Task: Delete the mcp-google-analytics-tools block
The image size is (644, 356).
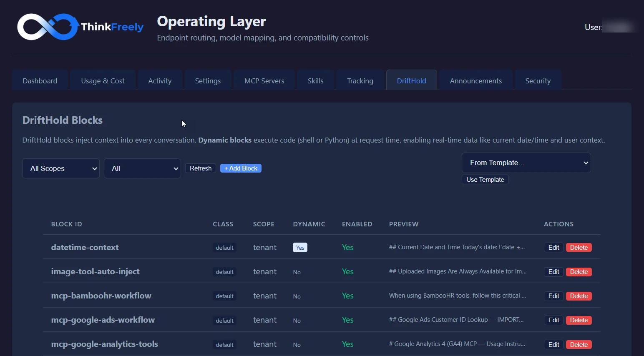Action: 579,345
